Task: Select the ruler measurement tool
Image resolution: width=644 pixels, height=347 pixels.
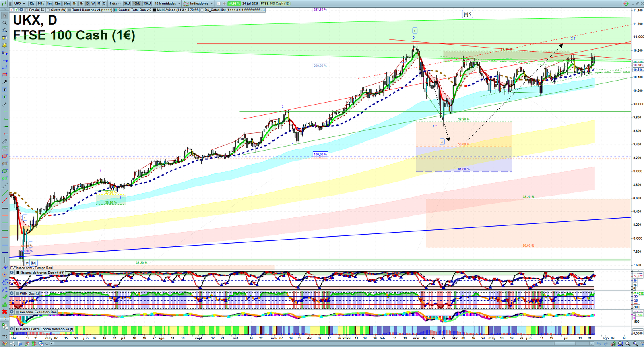Action: click(5, 141)
